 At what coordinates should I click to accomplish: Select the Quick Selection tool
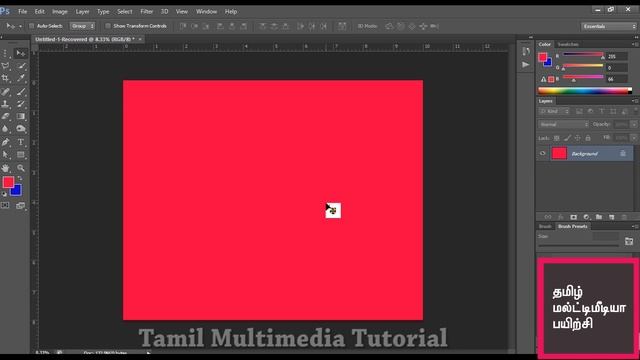(x=21, y=66)
